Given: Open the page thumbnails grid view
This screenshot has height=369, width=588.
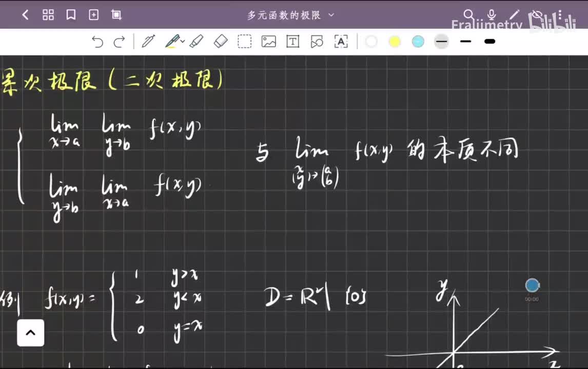Looking at the screenshot, I should click(48, 15).
